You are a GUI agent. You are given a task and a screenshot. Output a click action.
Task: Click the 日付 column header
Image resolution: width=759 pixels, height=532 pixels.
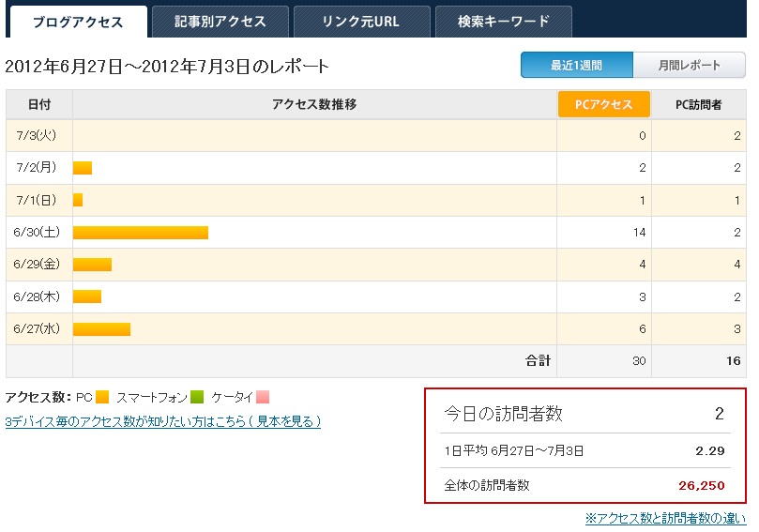point(39,104)
